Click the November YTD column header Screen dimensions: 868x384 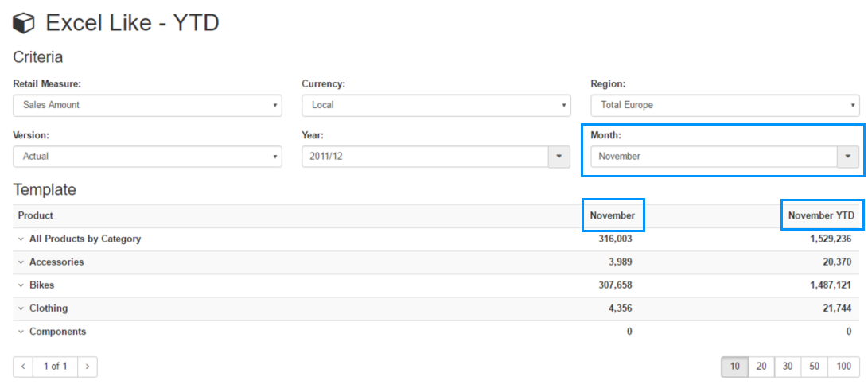tap(821, 215)
